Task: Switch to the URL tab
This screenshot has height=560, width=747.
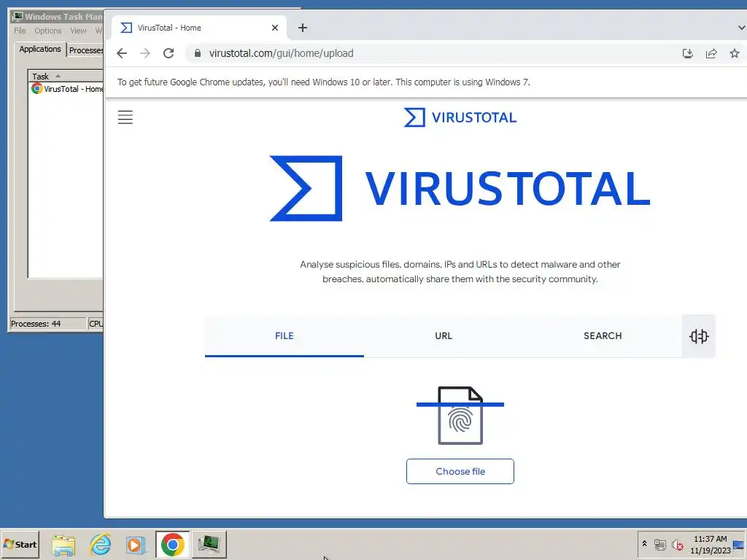Action: [444, 336]
